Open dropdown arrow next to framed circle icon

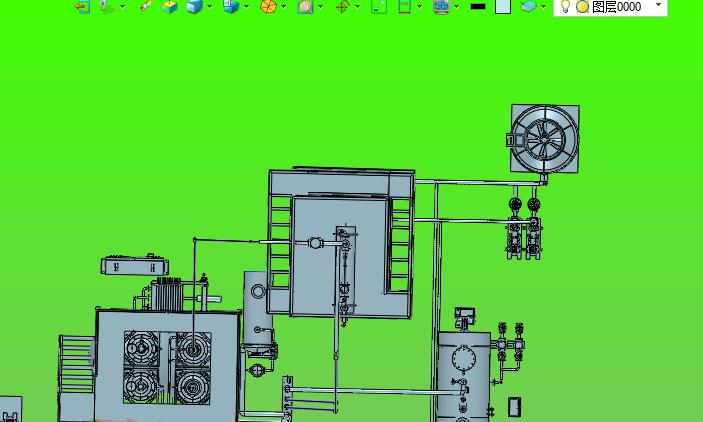321,6
